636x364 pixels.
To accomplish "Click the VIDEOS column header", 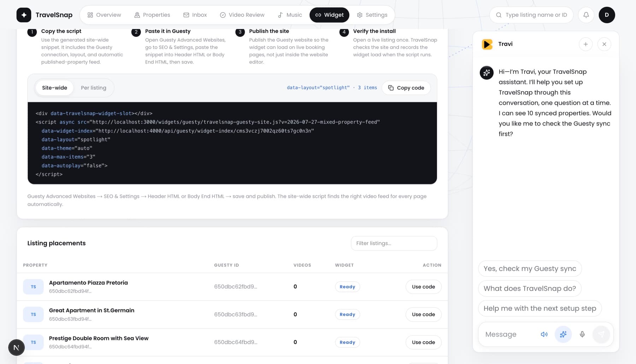I will pyautogui.click(x=302, y=265).
